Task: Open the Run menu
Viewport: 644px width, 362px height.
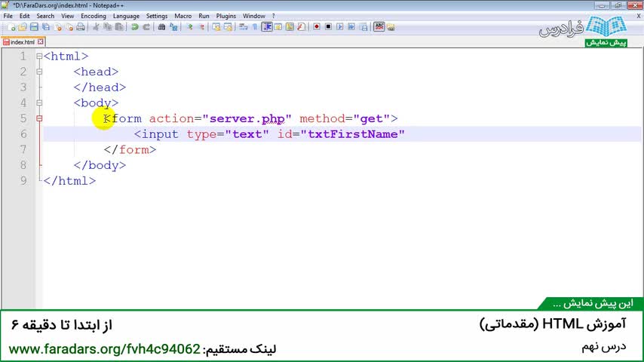Action: tap(204, 16)
